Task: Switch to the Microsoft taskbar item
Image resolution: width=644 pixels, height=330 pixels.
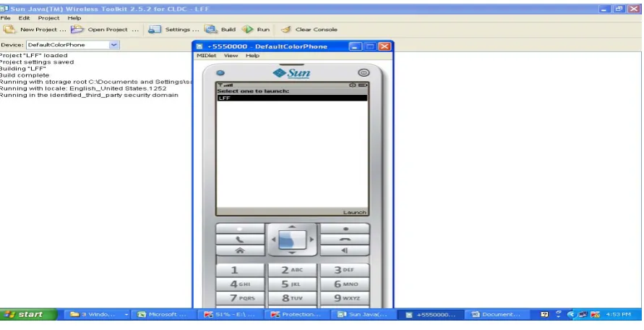Action: coord(163,315)
